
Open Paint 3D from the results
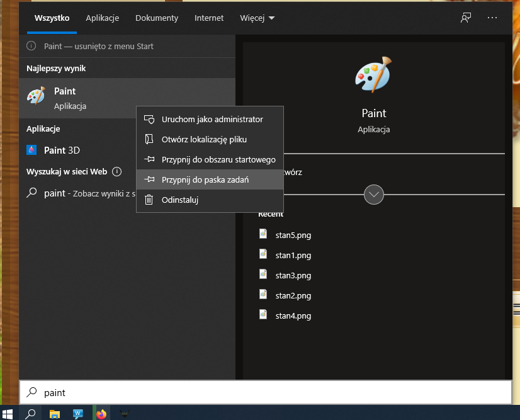click(x=78, y=150)
